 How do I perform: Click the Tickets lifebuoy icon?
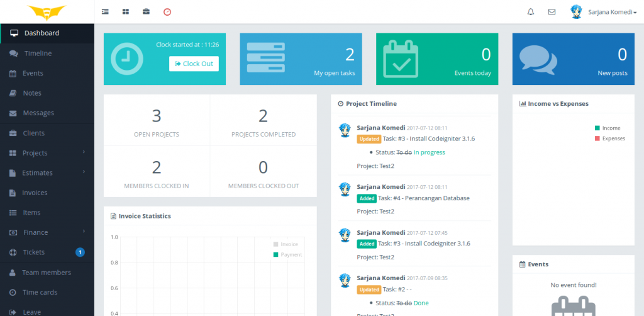tap(13, 252)
